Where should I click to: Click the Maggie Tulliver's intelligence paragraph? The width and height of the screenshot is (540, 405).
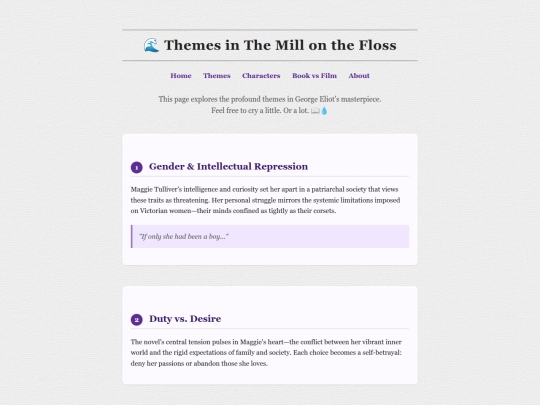tap(266, 200)
